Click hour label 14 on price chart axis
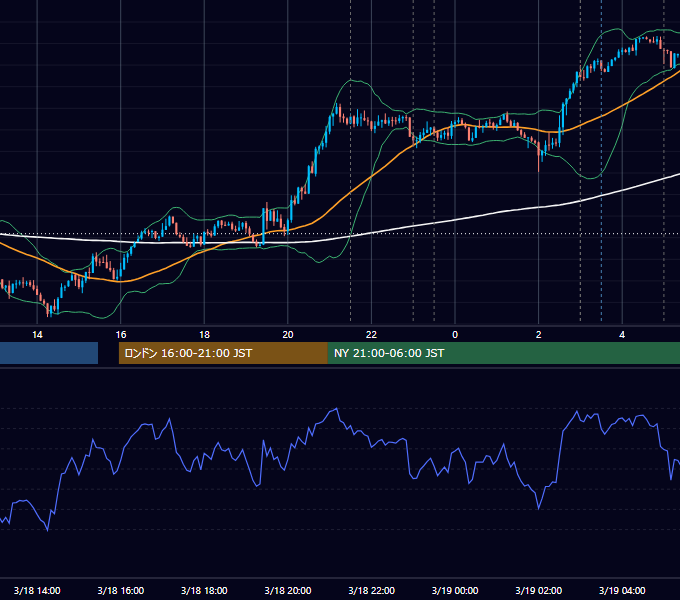This screenshot has height=600, width=680. [37, 334]
